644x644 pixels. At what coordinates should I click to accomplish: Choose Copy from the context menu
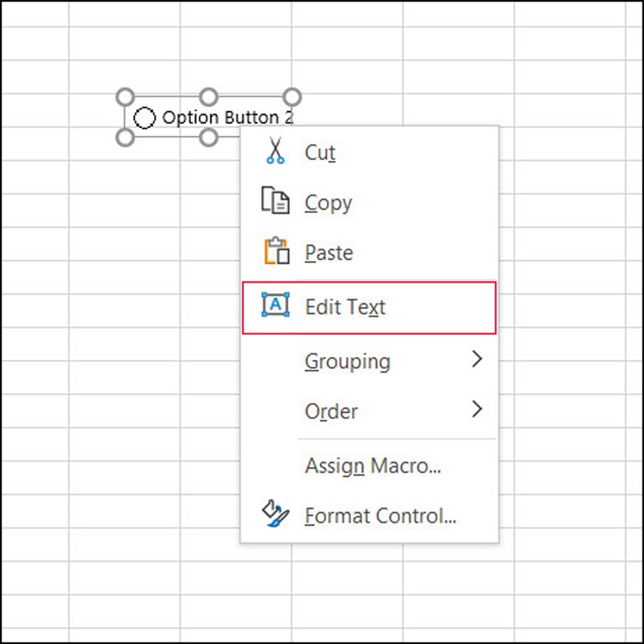[327, 201]
